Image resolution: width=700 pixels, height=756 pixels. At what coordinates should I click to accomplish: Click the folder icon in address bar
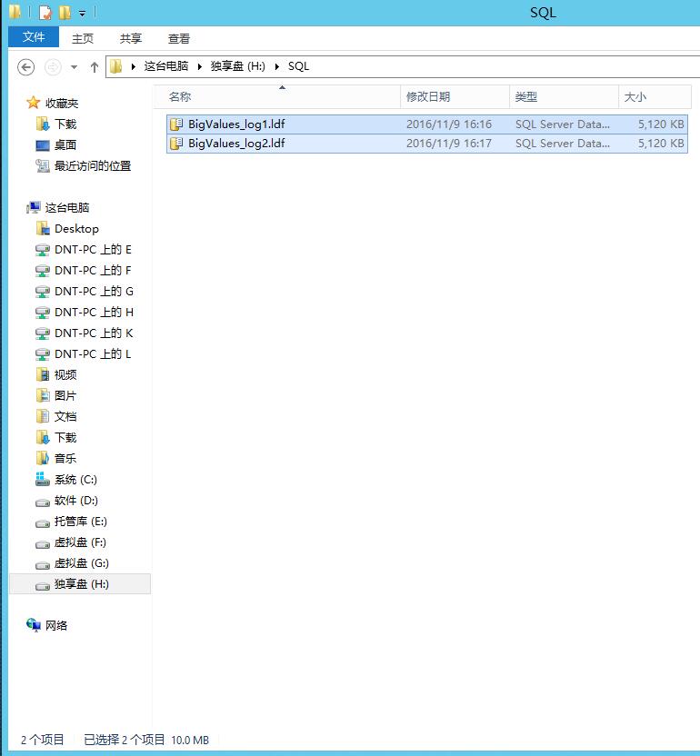point(115,66)
